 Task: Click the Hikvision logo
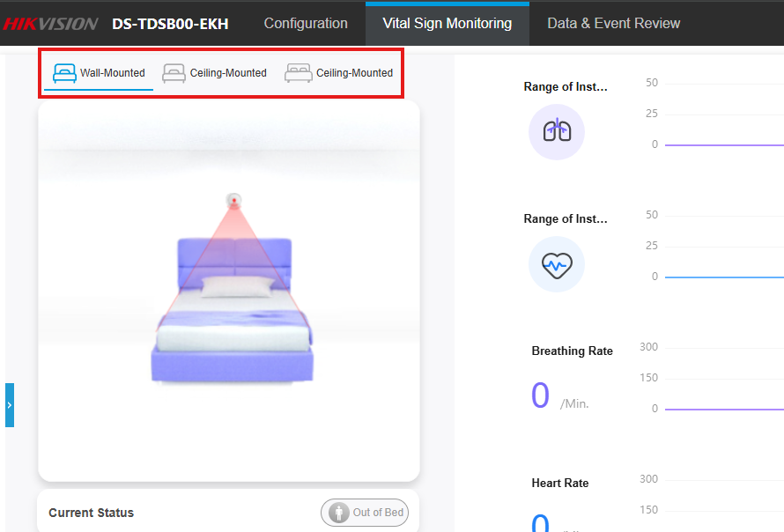[50, 24]
